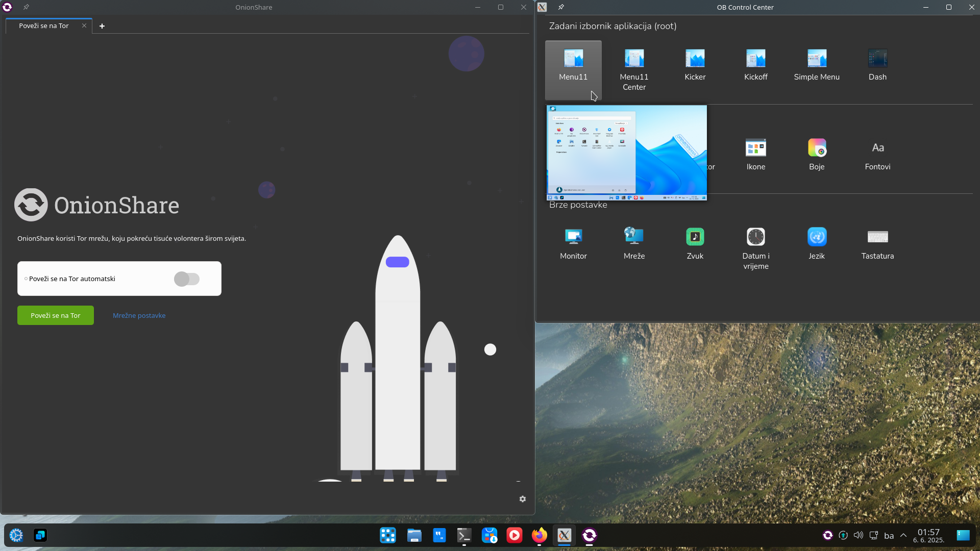Screen dimensions: 980x551
Task: Click the show desktop button
Action: 963,535
